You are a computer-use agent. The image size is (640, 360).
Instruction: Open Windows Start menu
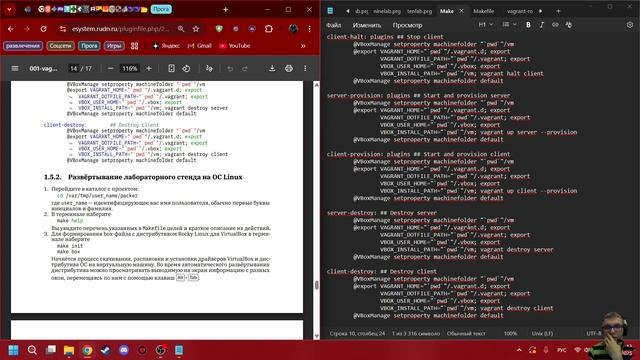pos(13,350)
